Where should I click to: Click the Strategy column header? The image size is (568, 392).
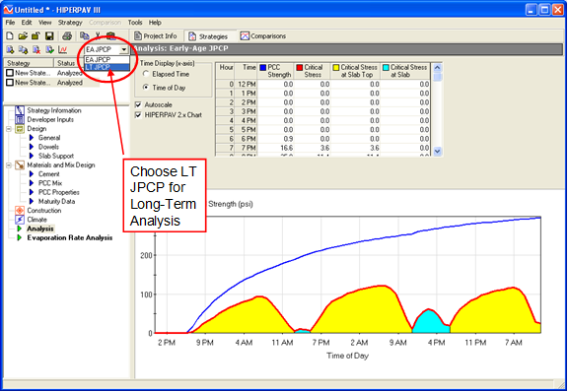(29, 63)
